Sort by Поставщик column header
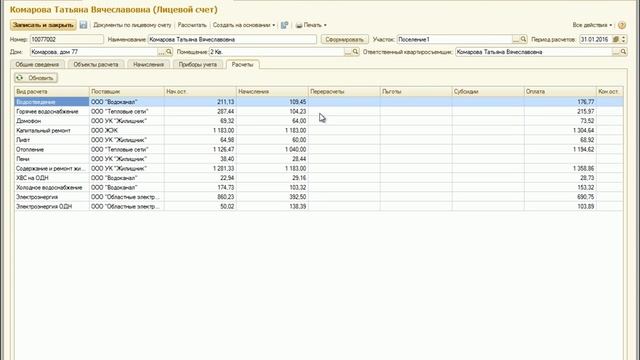 [127, 91]
